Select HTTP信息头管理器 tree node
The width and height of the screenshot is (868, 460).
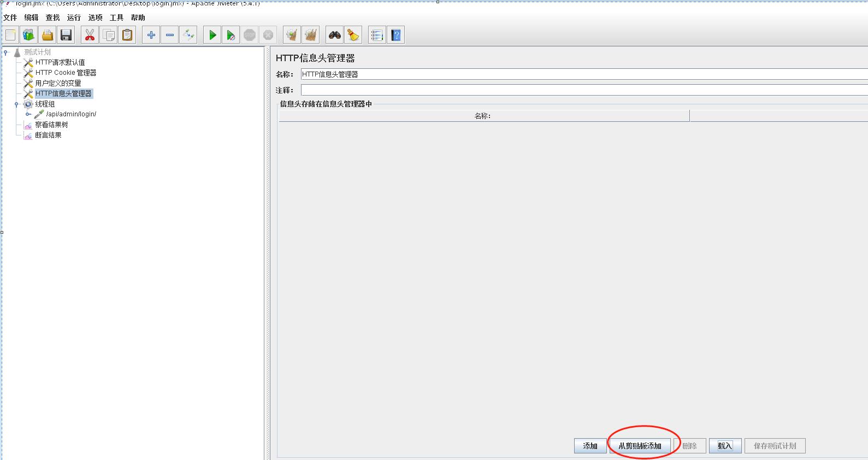tap(63, 93)
